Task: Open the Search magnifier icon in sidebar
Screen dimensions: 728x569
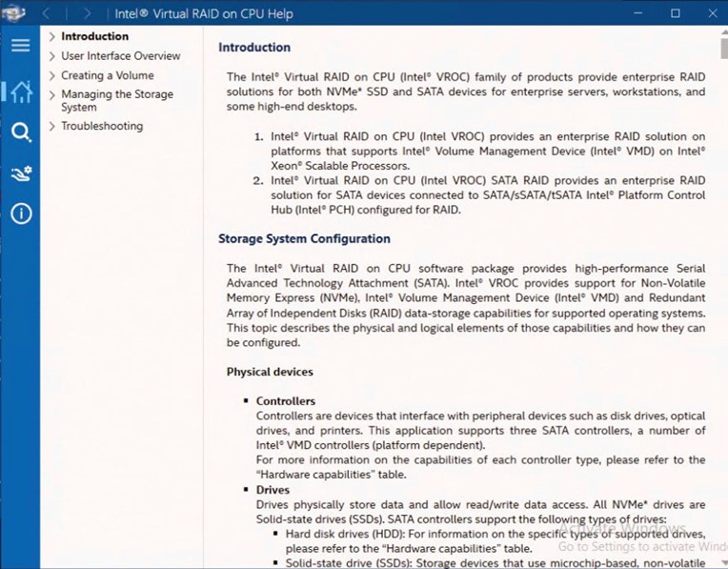Action: [x=21, y=132]
